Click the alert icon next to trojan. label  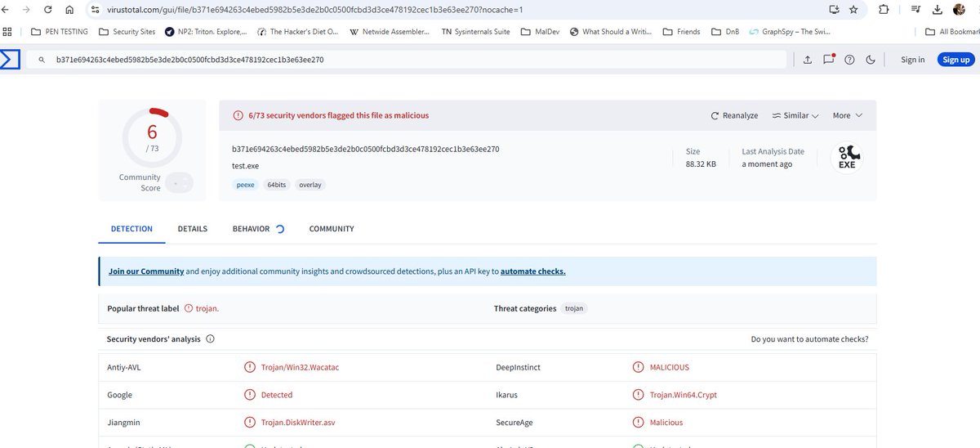189,308
